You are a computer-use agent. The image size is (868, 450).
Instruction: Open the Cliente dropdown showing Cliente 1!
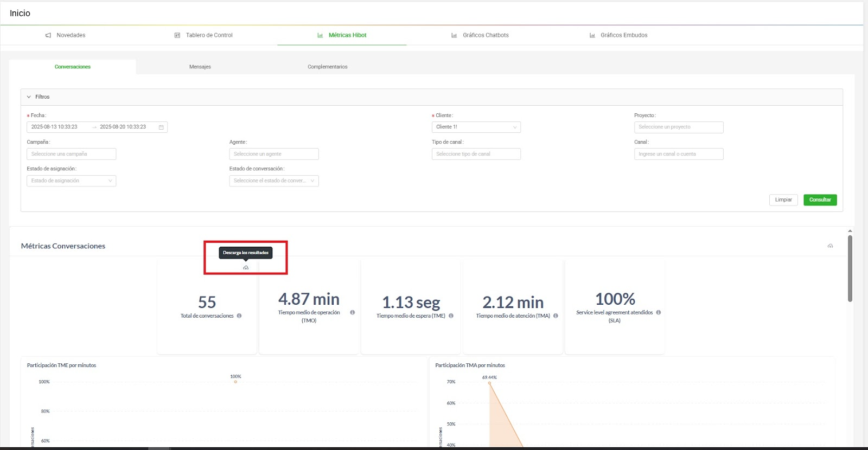pos(476,127)
